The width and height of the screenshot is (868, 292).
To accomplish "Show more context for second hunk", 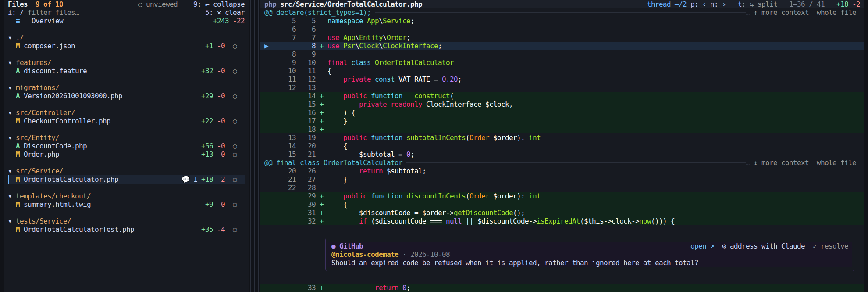I will click(x=781, y=163).
